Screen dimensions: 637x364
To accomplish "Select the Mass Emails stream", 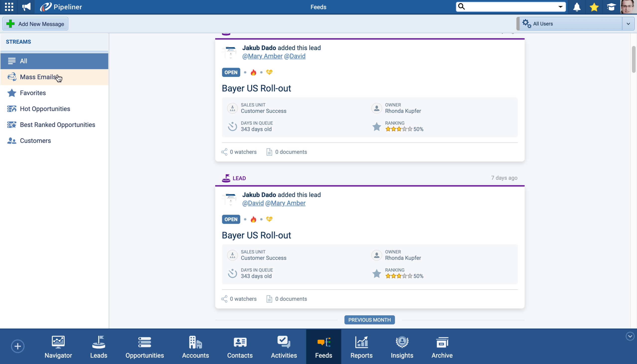I will (x=38, y=77).
